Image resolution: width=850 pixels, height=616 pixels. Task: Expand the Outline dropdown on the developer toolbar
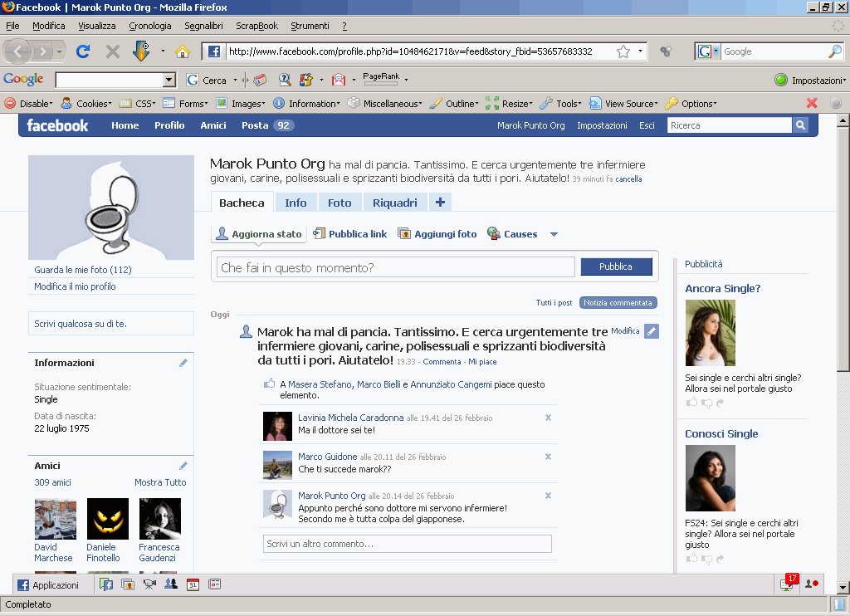(x=454, y=104)
